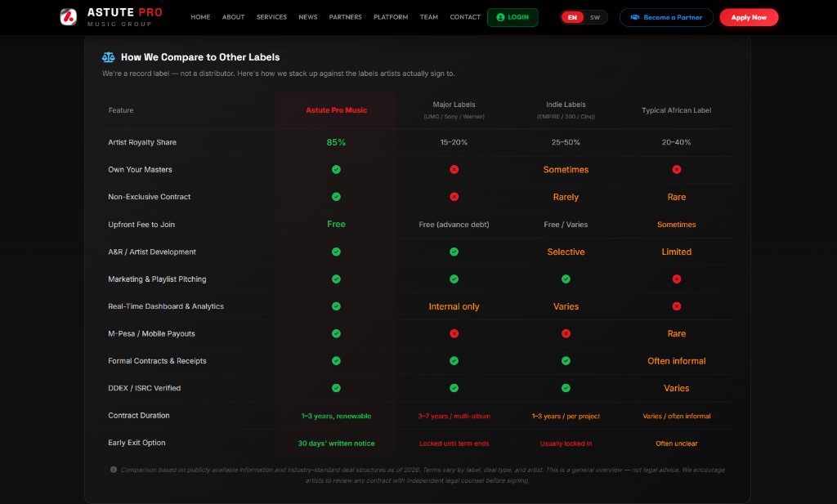Open the PARTNERS section
This screenshot has width=837, height=504.
[x=346, y=17]
